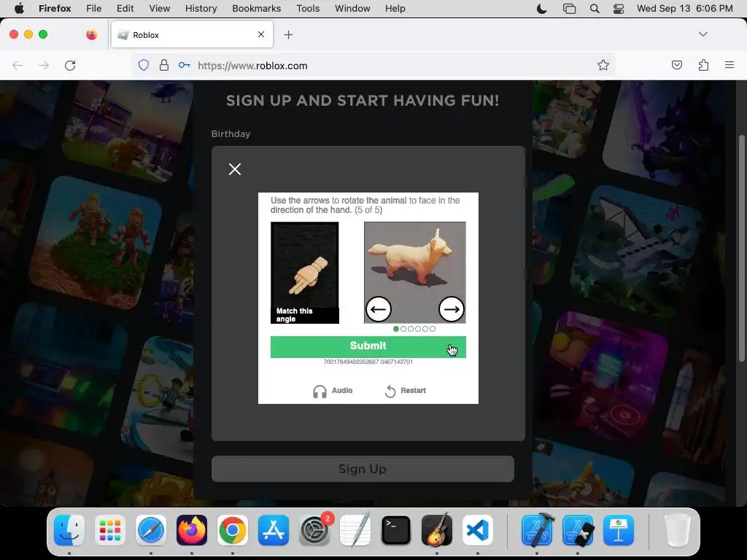Open Stage Manager windows icon
This screenshot has height=560, width=747.
[x=569, y=9]
